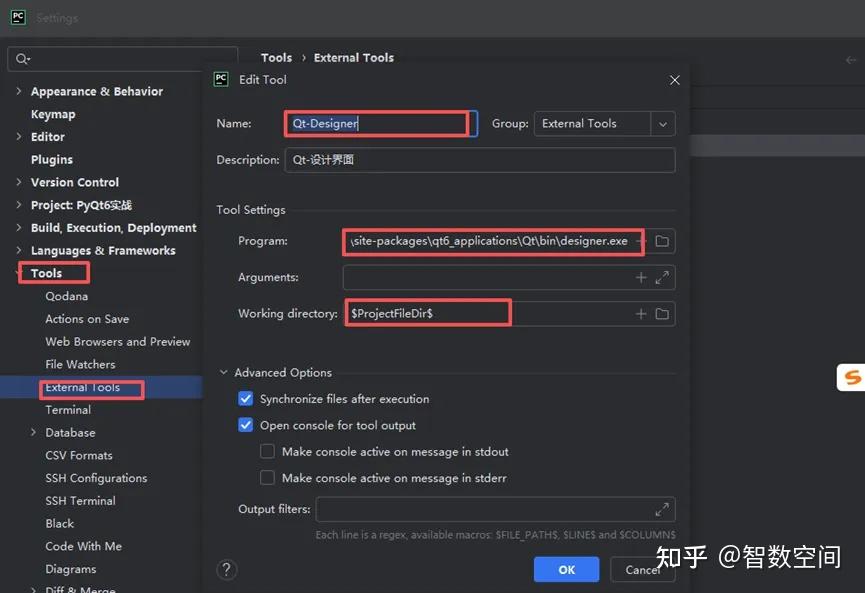Open help with question mark icon
Screen dimensions: 865x593
[x=227, y=569]
